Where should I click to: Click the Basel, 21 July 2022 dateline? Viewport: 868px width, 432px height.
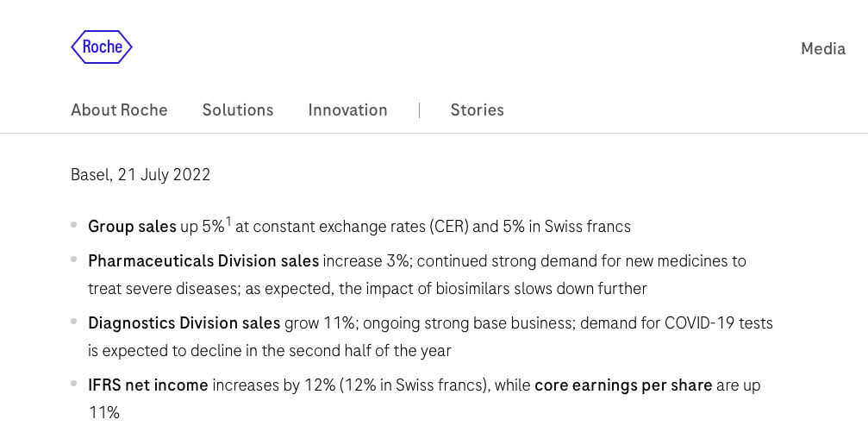click(141, 175)
